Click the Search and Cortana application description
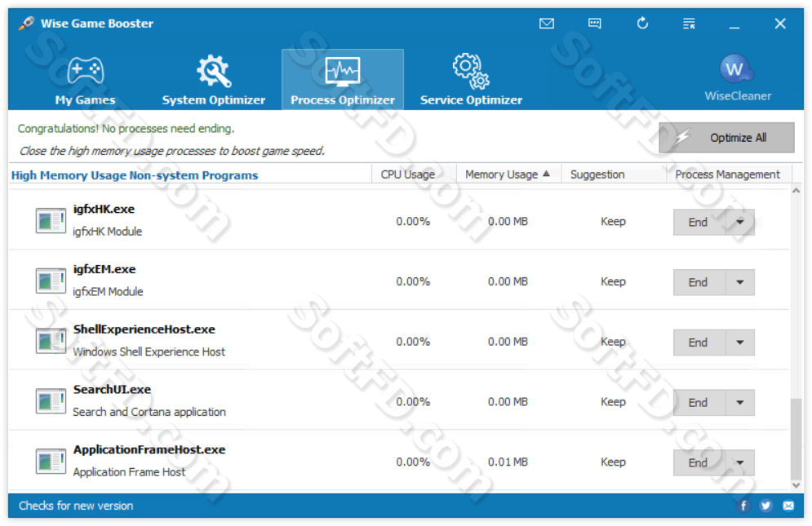Image resolution: width=812 pixels, height=526 pixels. 149,412
